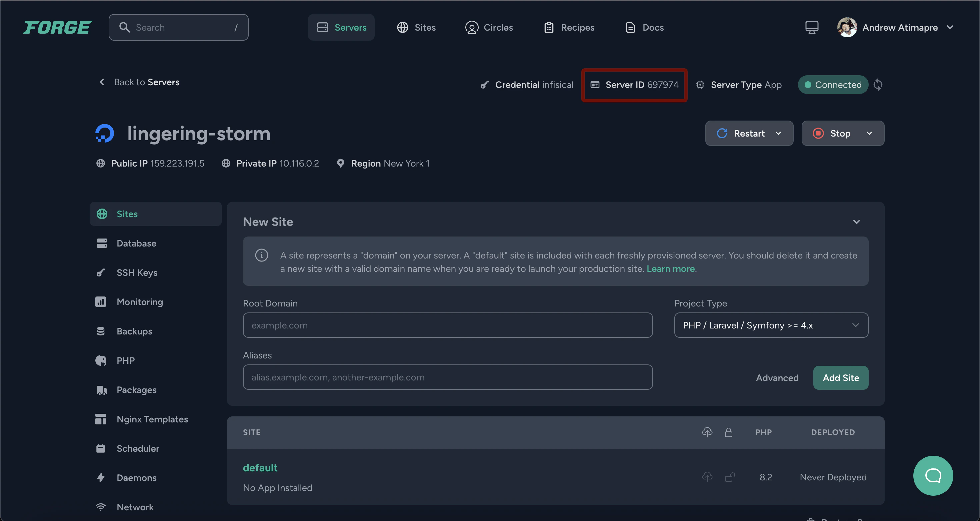
Task: Select Database in the sidebar
Action: 156,244
